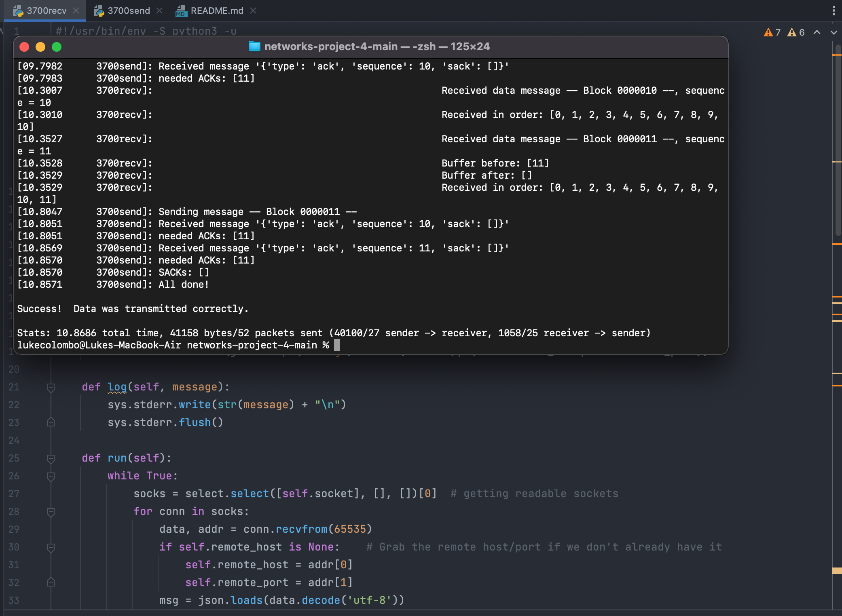Click the Python icon on the 3700recv tab
Image resolution: width=842 pixels, height=616 pixels.
[18, 11]
